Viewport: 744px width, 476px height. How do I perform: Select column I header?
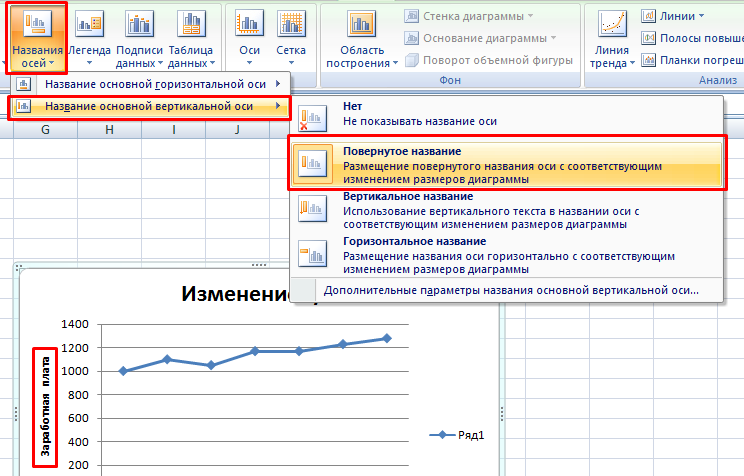tap(174, 130)
